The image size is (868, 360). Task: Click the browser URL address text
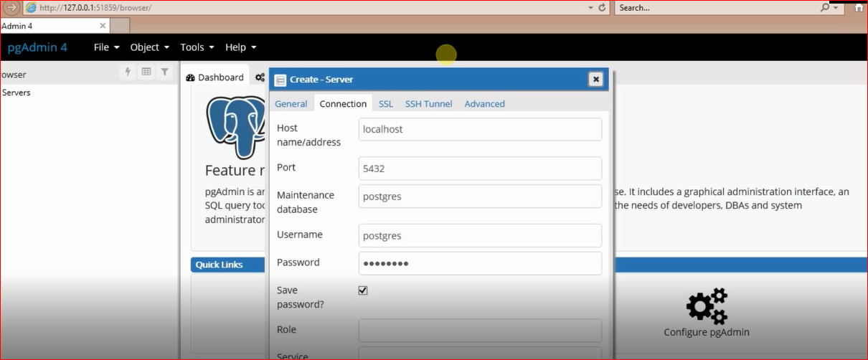(x=95, y=8)
